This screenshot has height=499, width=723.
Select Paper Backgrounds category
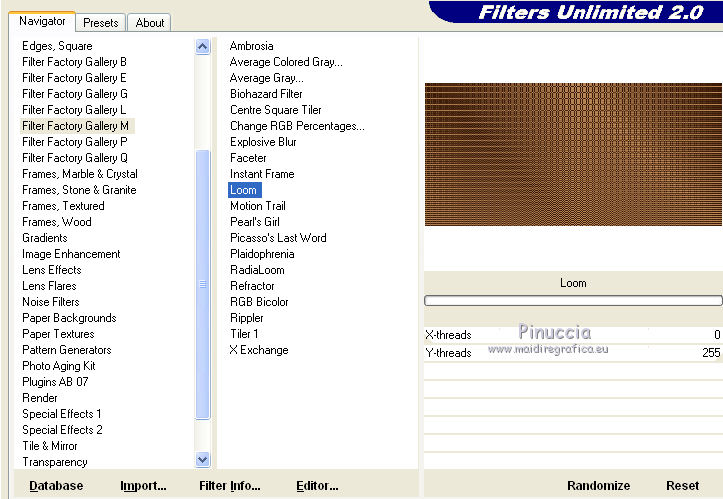point(69,318)
